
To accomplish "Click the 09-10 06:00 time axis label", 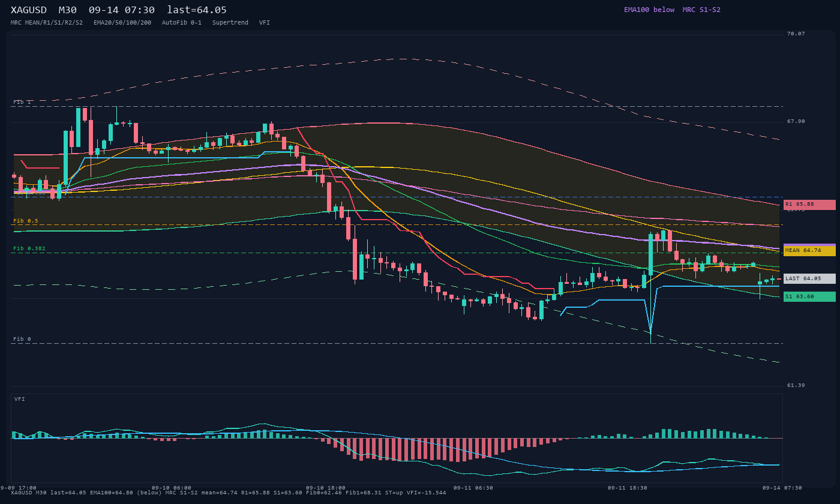I will pos(172,488).
